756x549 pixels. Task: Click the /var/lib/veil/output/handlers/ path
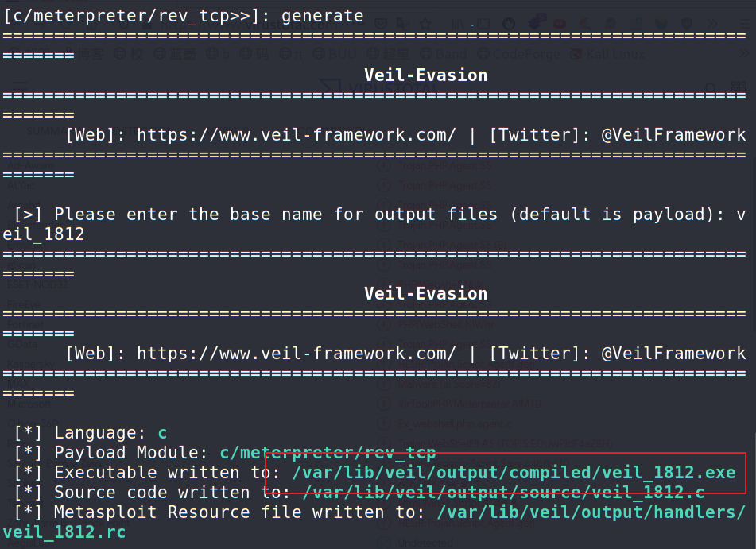pyautogui.click(x=591, y=512)
